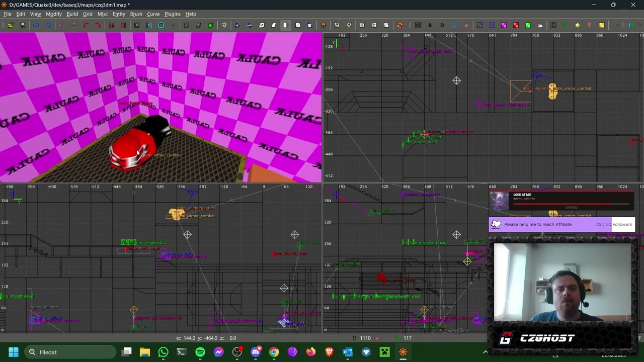
Task: Click the red counter-clockwise rotate arrow
Action: point(86,25)
